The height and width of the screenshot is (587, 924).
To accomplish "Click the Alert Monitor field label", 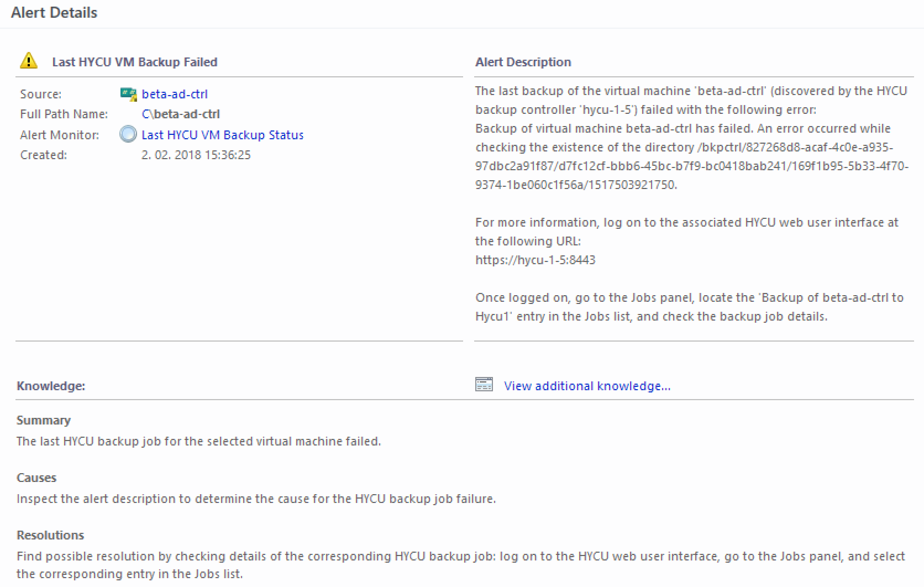I will coord(60,135).
